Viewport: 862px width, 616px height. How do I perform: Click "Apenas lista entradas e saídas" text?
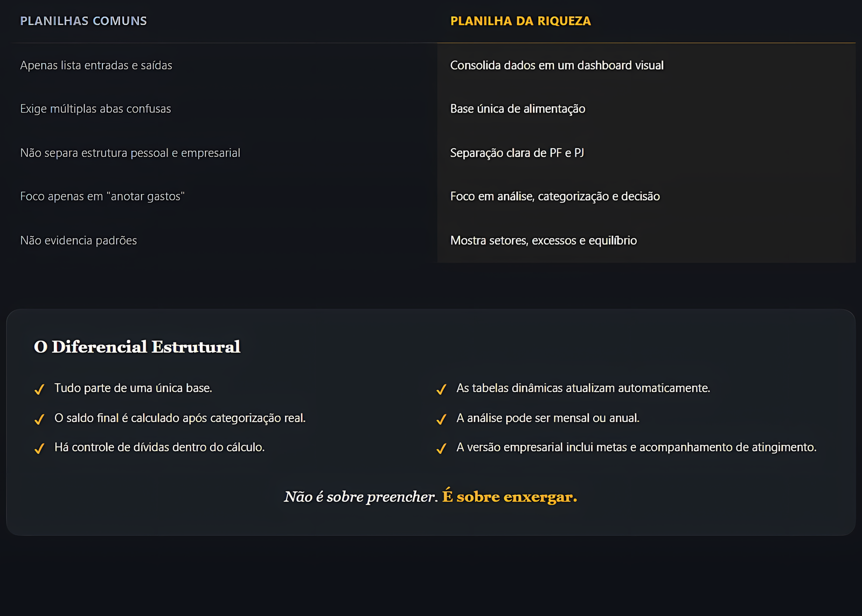96,65
